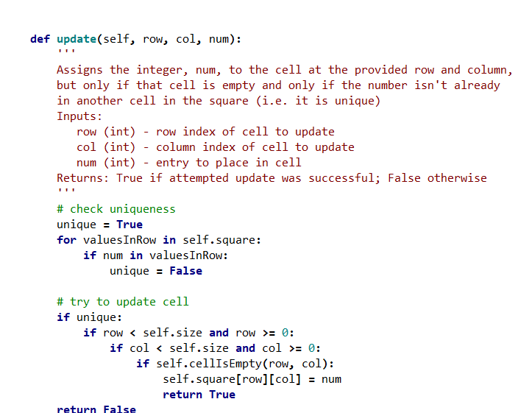532x413 pixels.
Task: Click the 'if unique:' line
Action: (x=89, y=317)
